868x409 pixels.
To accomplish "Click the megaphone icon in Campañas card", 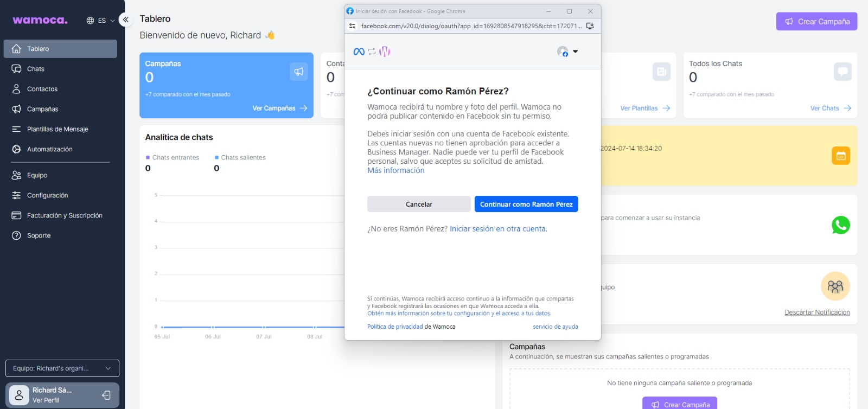I will pos(298,72).
